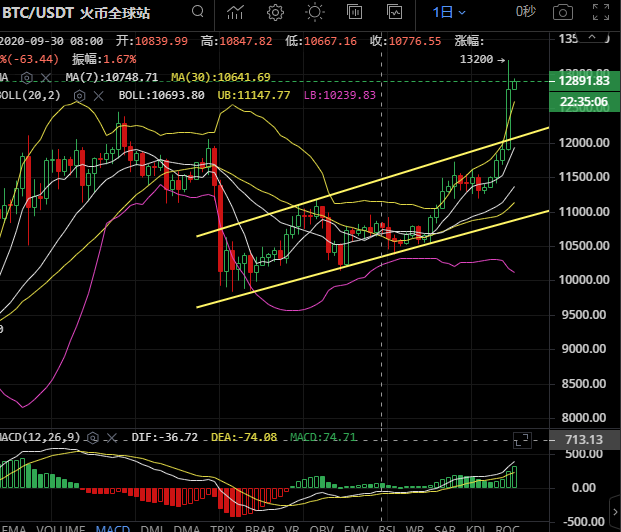Switch to the EMV indicator tab
This screenshot has height=532, width=621.
(x=356, y=528)
